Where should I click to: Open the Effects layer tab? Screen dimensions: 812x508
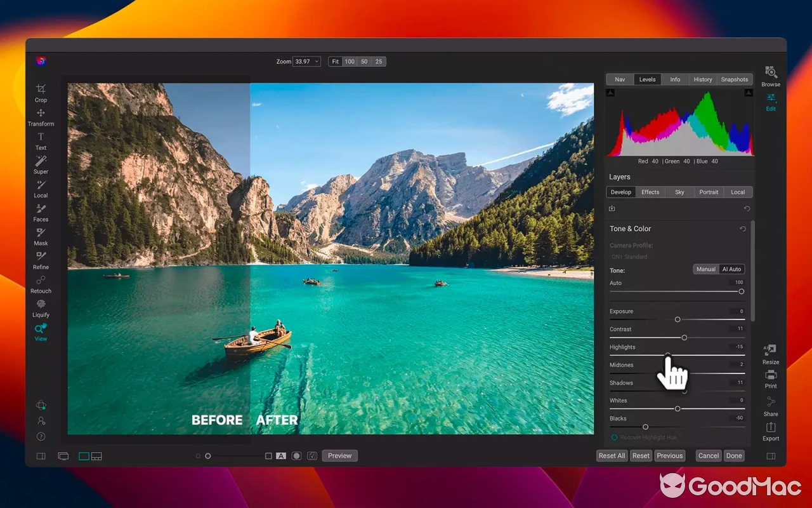(x=650, y=192)
